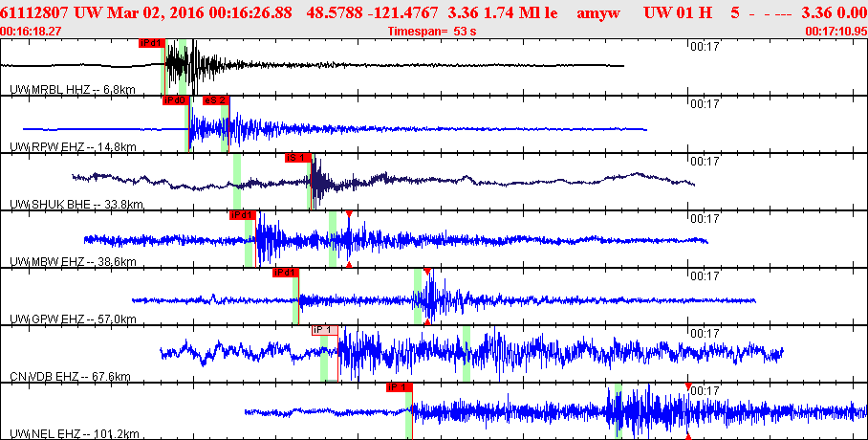Select the faded iP 1 pick flag on VDB trace

324,330
